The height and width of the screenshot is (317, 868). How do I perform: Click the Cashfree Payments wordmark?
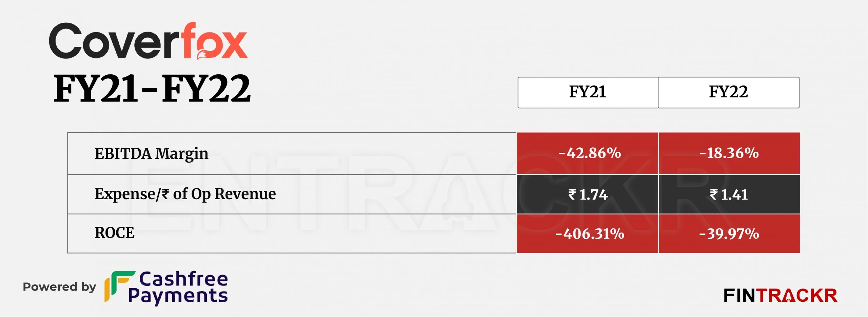click(x=178, y=288)
